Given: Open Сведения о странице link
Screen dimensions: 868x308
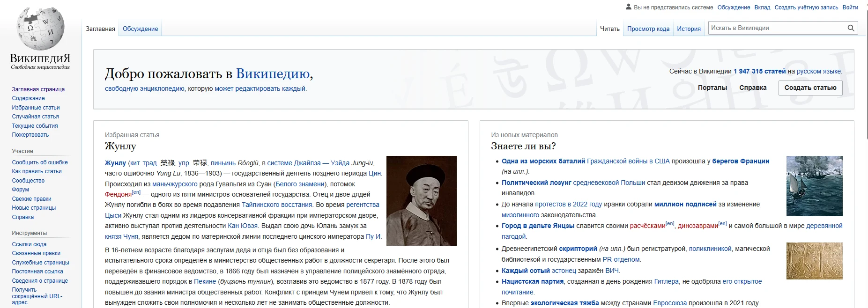Looking at the screenshot, I should pyautogui.click(x=40, y=281).
